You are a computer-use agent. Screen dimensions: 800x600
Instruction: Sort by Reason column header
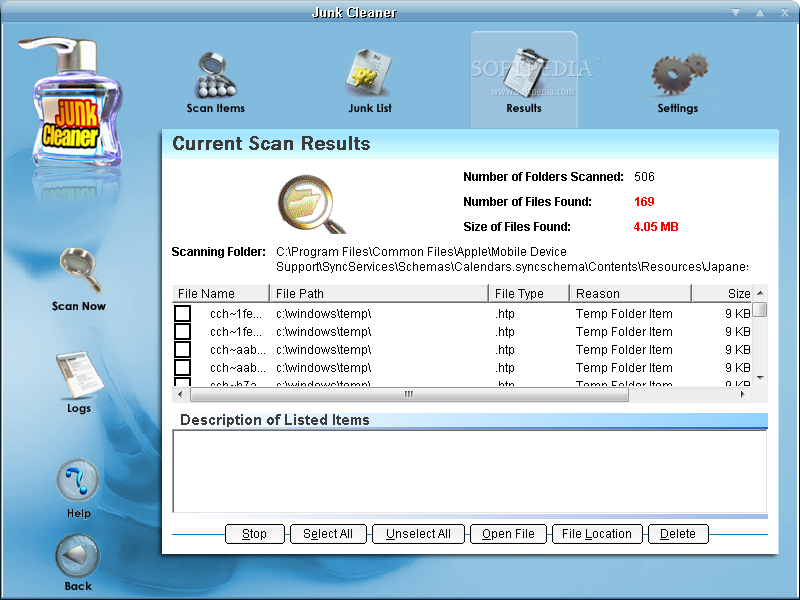pyautogui.click(x=631, y=293)
